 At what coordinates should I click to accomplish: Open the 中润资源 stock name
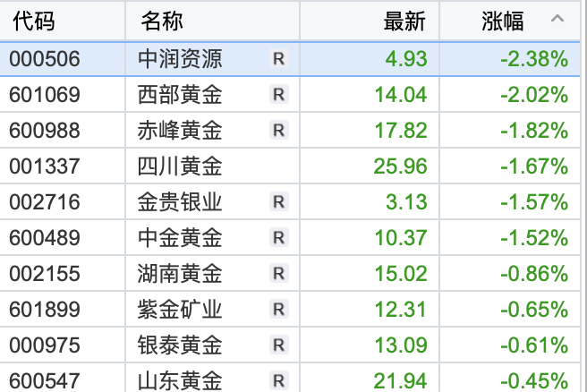coord(180,59)
